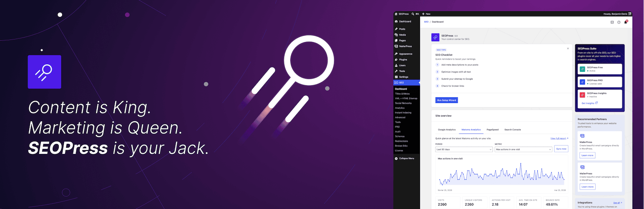Open Broken links submenu item
644x209 pixels.
tap(402, 145)
